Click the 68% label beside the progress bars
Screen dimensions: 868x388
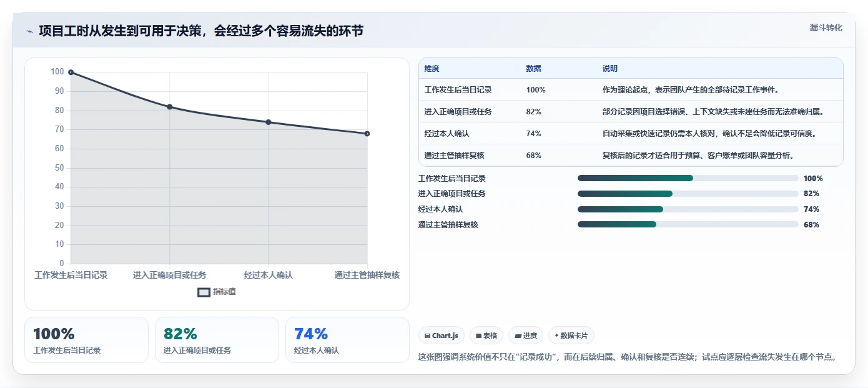(811, 224)
